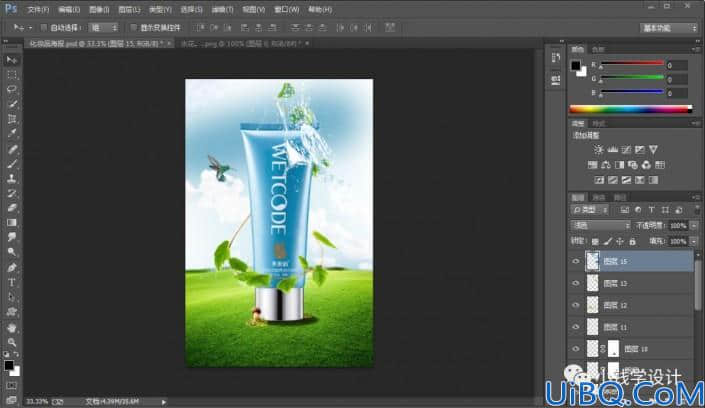Click the red R channel slider
705x408 pixels.
pyautogui.click(x=632, y=64)
